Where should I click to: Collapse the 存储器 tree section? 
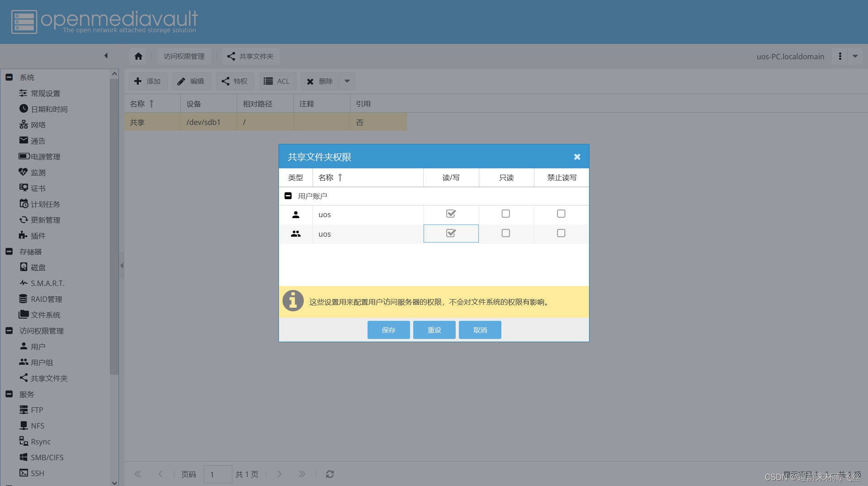click(9, 252)
